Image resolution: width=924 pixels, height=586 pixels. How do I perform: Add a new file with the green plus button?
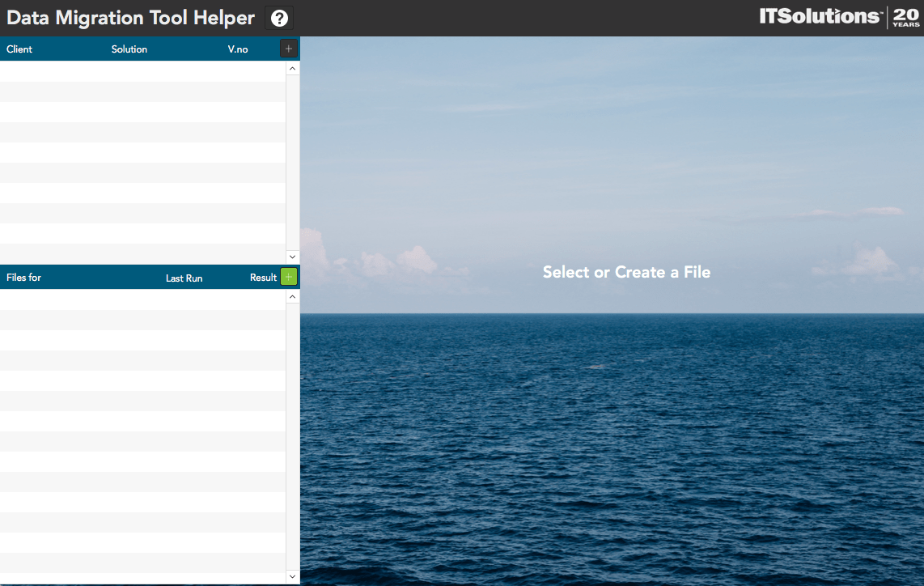[289, 277]
